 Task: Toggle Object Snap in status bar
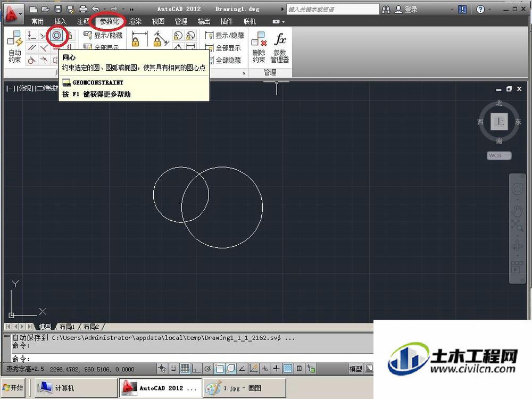(x=219, y=369)
